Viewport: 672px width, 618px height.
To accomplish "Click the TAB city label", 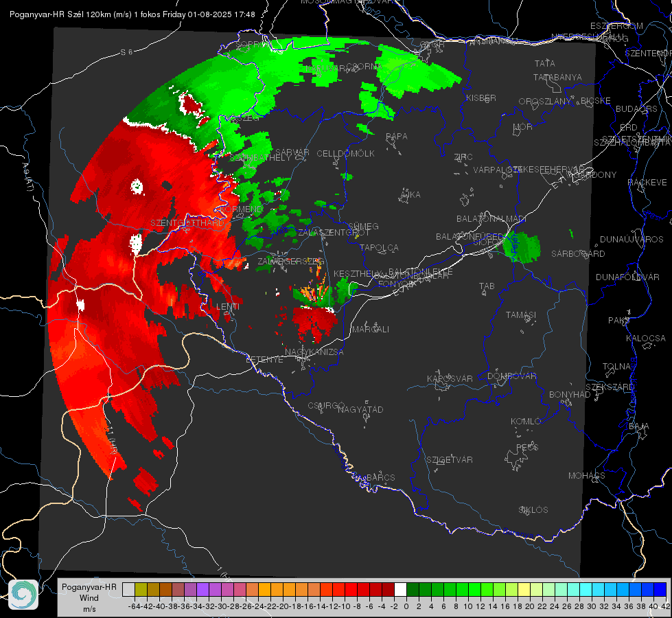I will tap(487, 286).
